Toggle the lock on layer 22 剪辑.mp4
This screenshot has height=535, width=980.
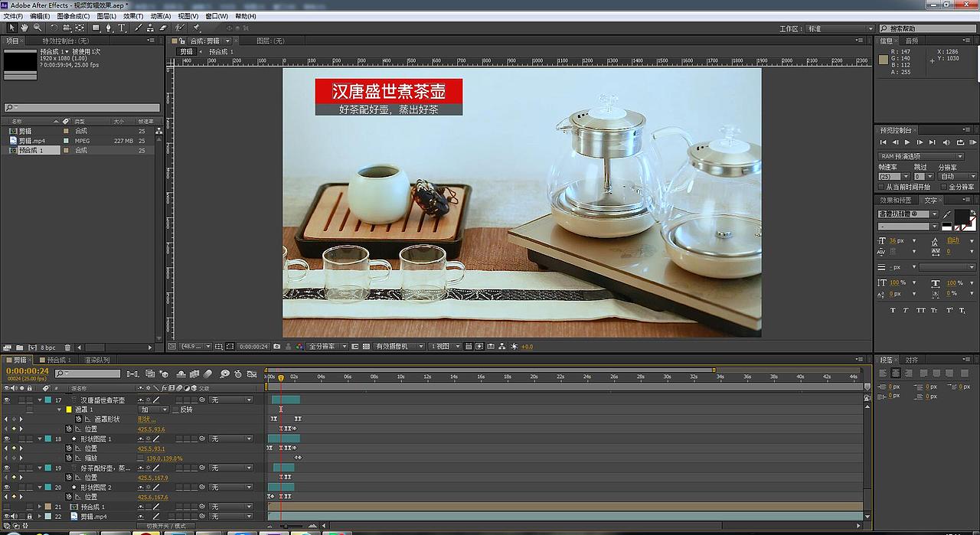click(30, 517)
